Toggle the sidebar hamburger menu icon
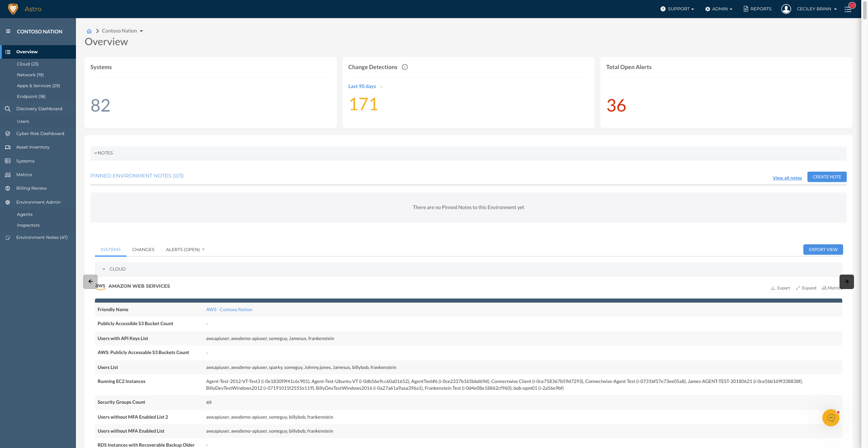868x448 pixels. pos(8,32)
